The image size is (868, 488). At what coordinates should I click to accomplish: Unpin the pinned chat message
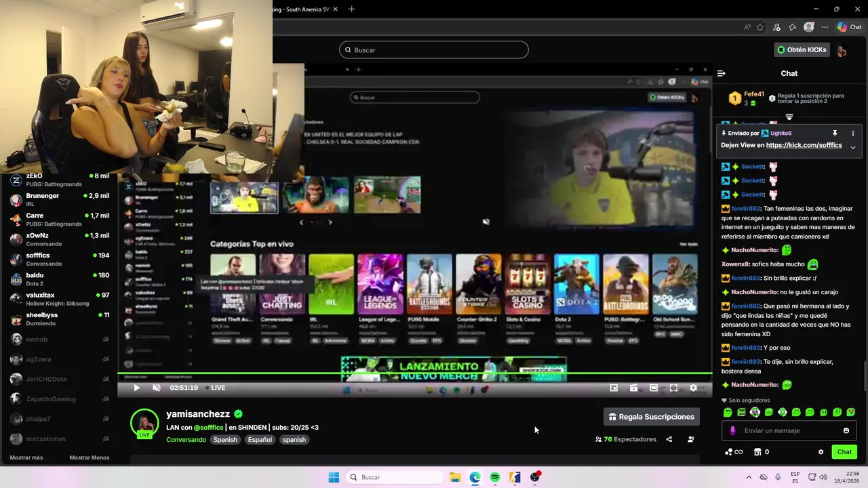point(835,134)
